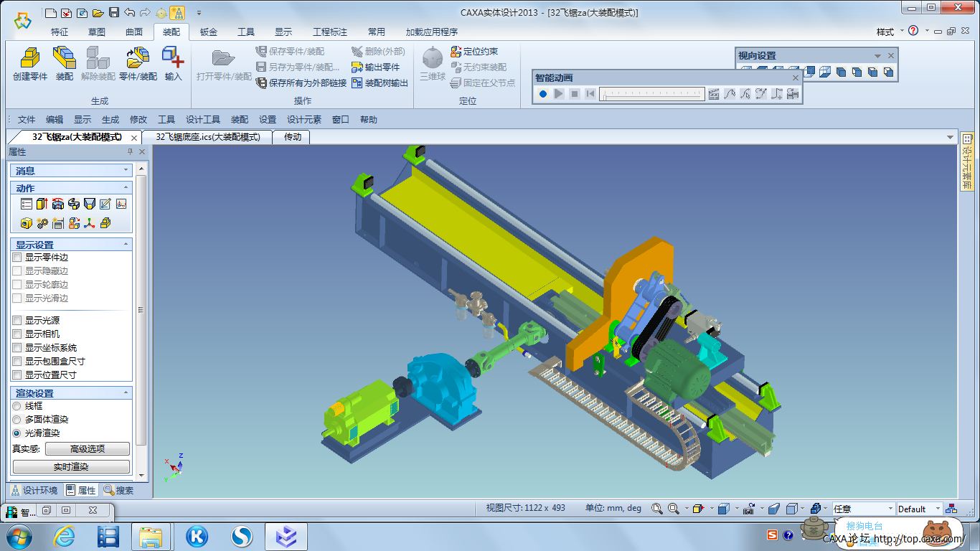Click the rewind-to-start button in 智能动画
980x551 pixels.
pos(590,93)
